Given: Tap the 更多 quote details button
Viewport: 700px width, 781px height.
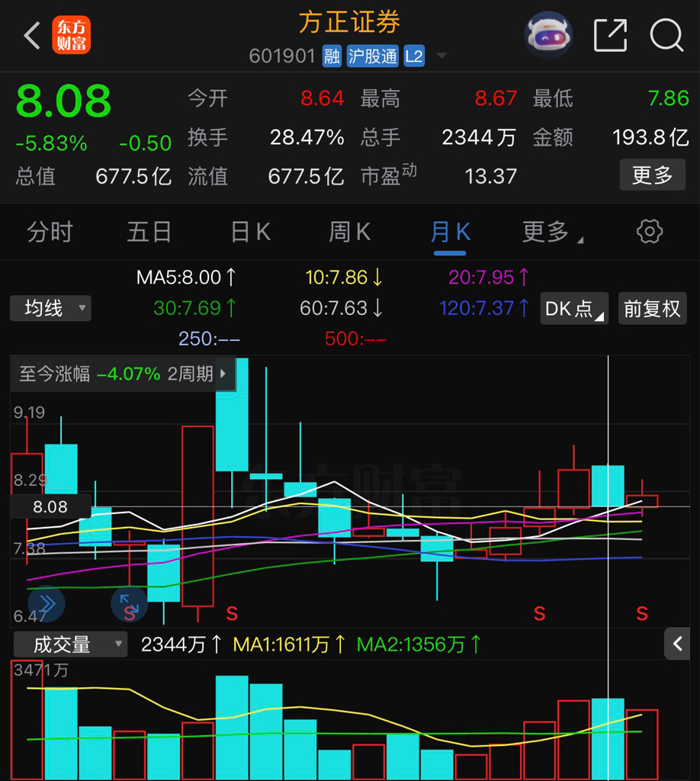Looking at the screenshot, I should point(652,175).
